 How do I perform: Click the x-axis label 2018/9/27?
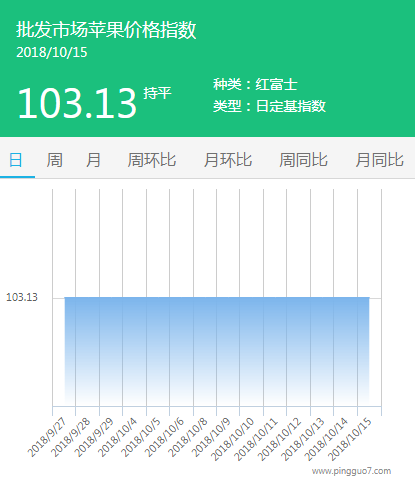point(47,437)
